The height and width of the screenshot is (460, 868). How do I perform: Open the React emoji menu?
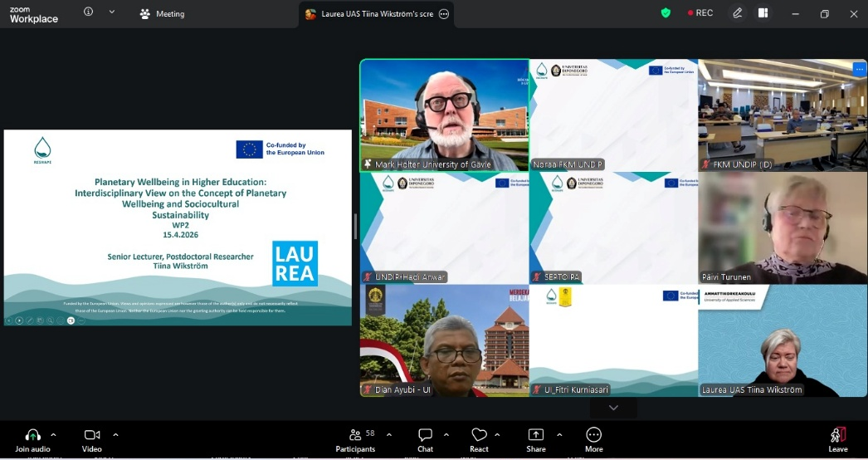479,435
